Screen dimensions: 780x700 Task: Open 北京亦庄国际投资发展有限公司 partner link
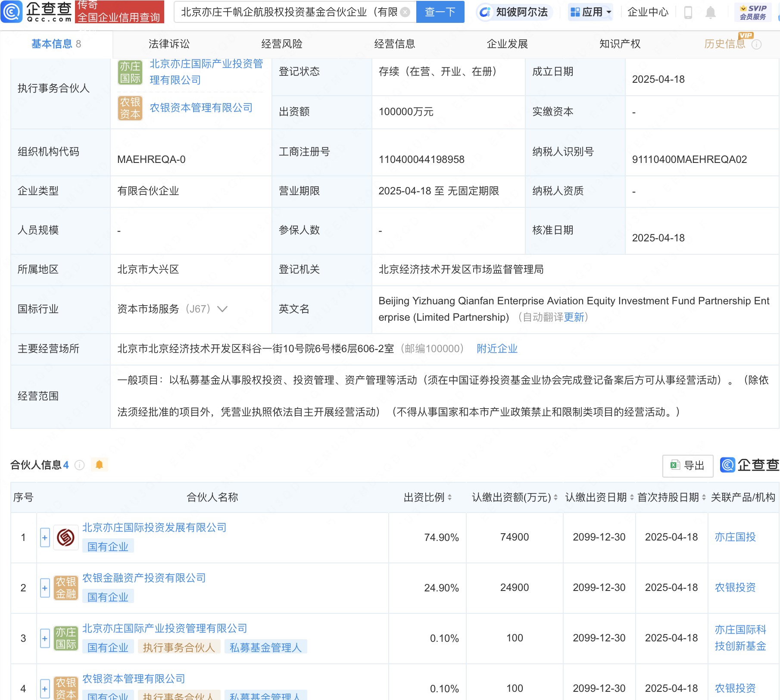(x=154, y=528)
